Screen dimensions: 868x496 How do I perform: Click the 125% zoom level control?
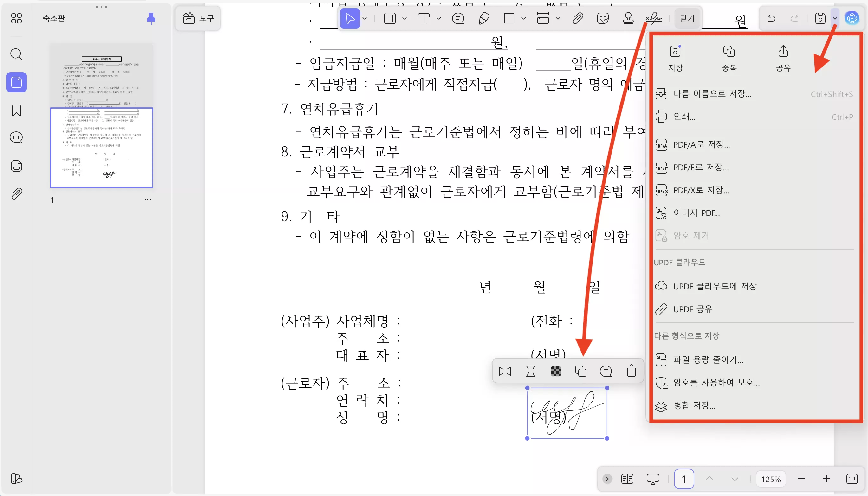pos(770,479)
